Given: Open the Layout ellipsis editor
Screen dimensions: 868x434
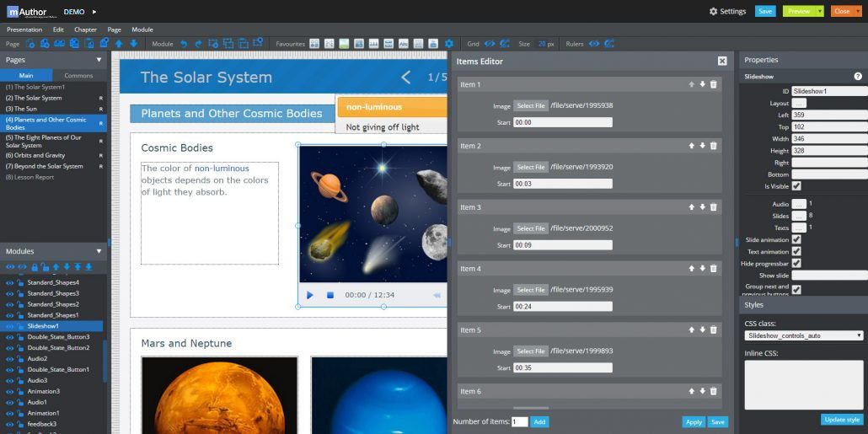Looking at the screenshot, I should (799, 103).
